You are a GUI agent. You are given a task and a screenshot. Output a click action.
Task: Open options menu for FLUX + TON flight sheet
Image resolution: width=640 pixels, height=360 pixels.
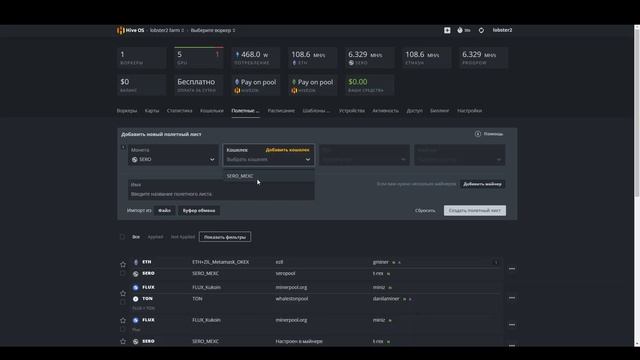pyautogui.click(x=512, y=298)
